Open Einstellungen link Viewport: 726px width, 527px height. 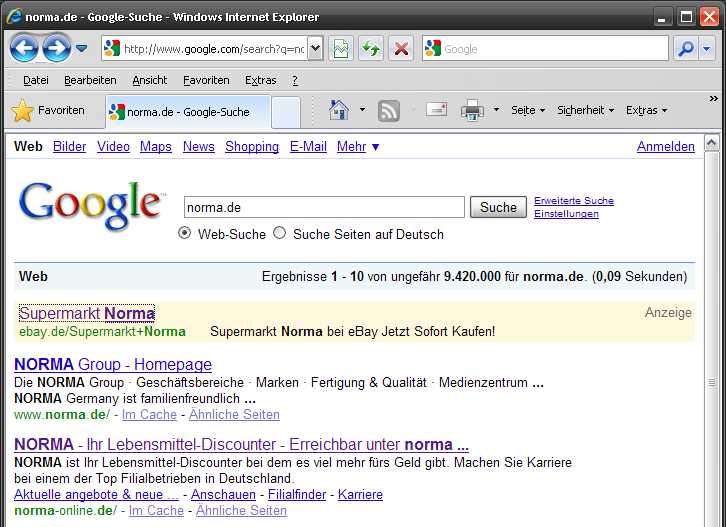click(566, 213)
